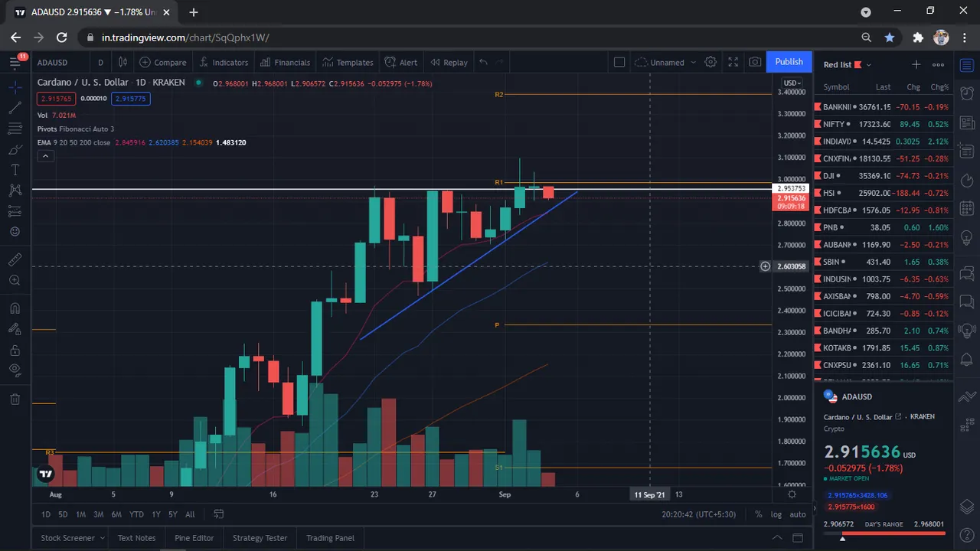Take a chart snapshot with camera icon
Viewport: 980px width, 551px height.
(x=755, y=62)
